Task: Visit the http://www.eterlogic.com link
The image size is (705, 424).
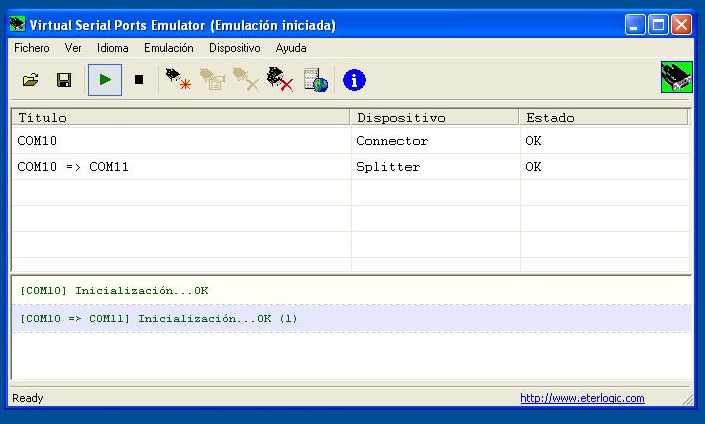Action: [582, 398]
